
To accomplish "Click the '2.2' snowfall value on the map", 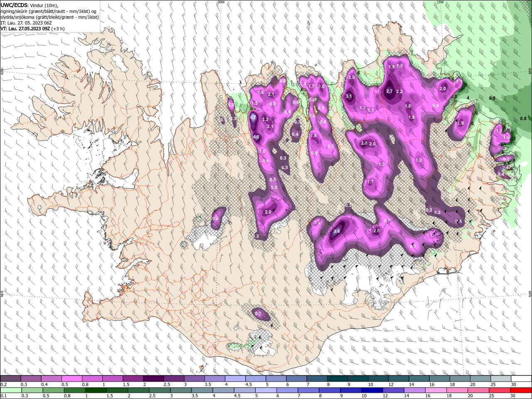I will pyautogui.click(x=399, y=91).
